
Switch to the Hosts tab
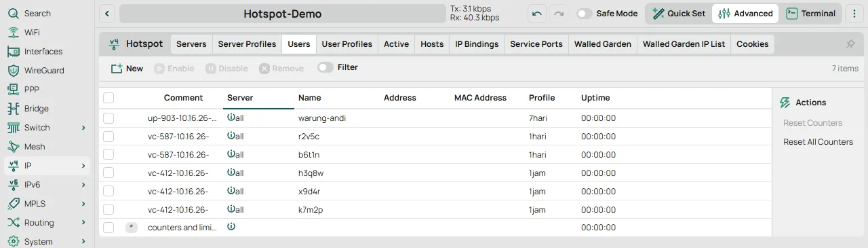[x=432, y=44]
